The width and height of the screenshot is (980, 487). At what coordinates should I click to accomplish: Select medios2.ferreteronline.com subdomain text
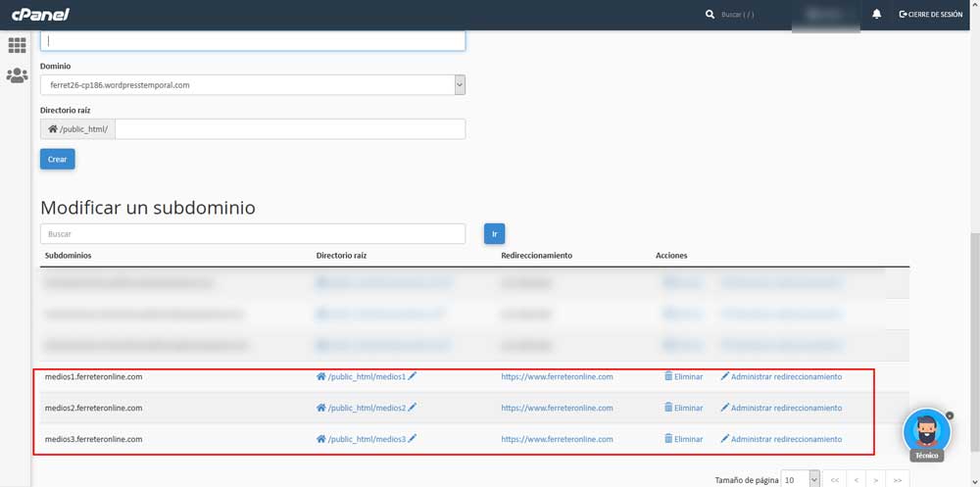[94, 409]
